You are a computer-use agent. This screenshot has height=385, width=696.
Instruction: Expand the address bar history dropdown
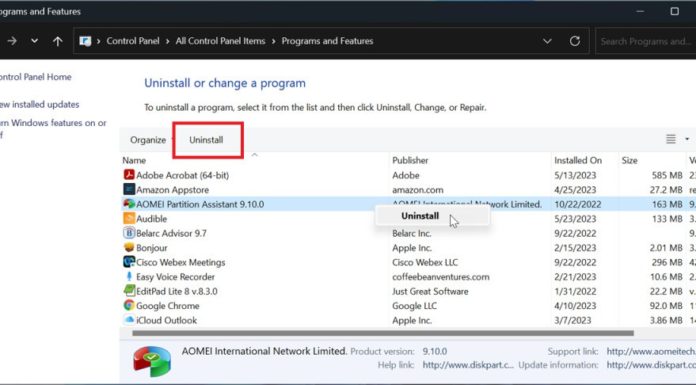point(547,41)
